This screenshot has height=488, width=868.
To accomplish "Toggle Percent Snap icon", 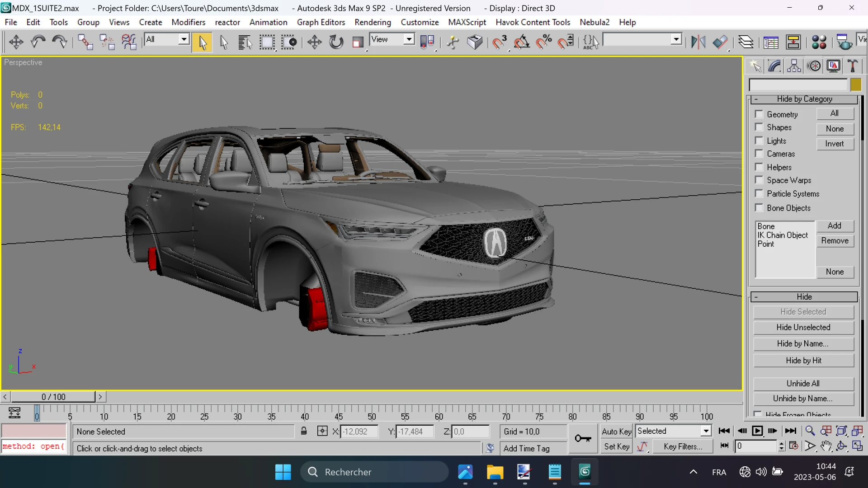I will click(x=544, y=42).
